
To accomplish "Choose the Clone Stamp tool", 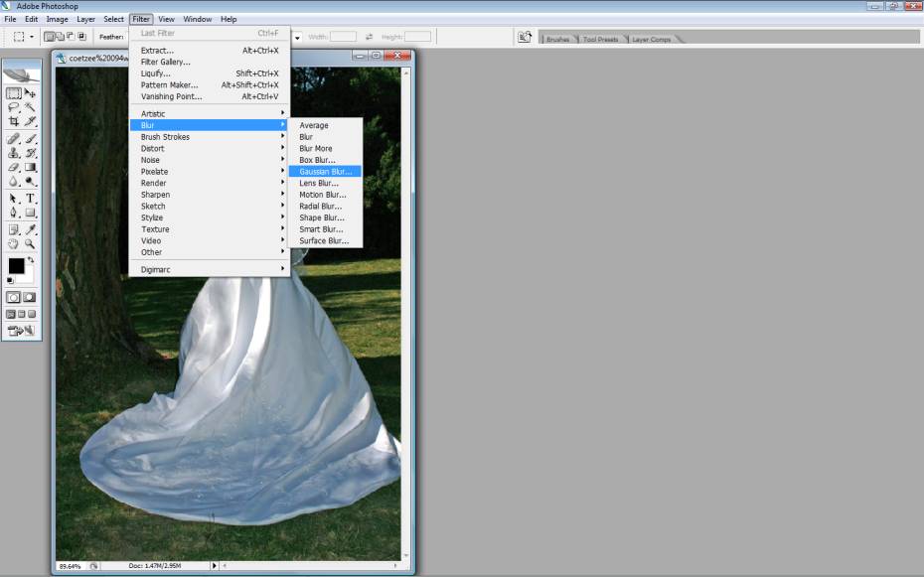I will click(14, 153).
